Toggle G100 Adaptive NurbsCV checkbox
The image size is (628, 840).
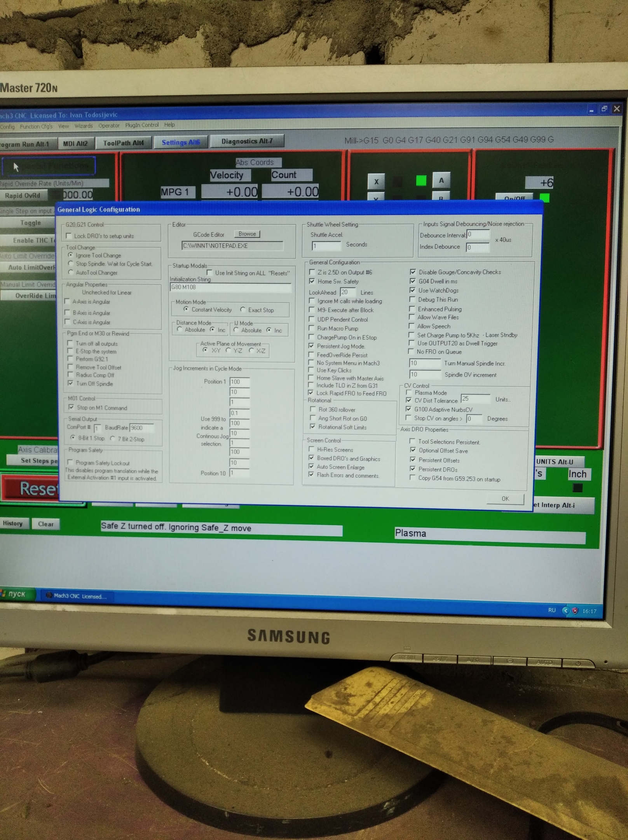[408, 409]
